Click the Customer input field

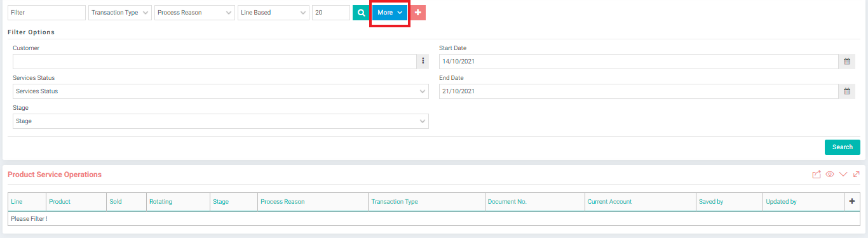(214, 62)
